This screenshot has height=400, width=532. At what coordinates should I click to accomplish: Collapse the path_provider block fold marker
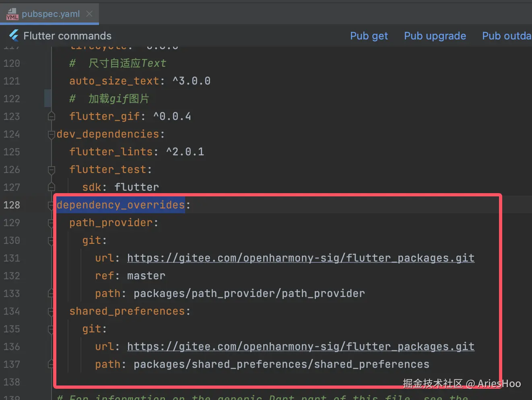click(50, 223)
